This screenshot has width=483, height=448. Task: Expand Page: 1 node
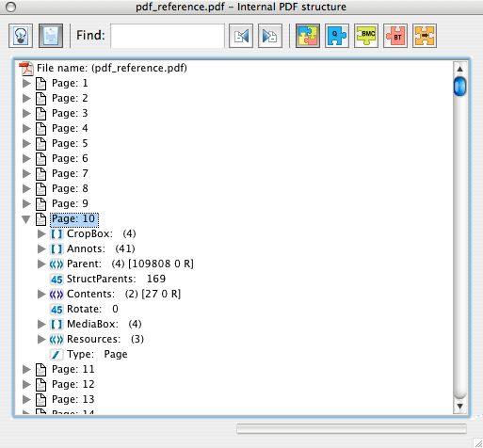(x=26, y=83)
